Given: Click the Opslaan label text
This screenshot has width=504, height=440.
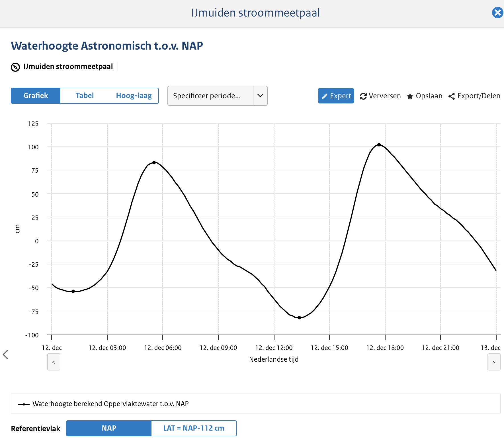Looking at the screenshot, I should (x=429, y=96).
